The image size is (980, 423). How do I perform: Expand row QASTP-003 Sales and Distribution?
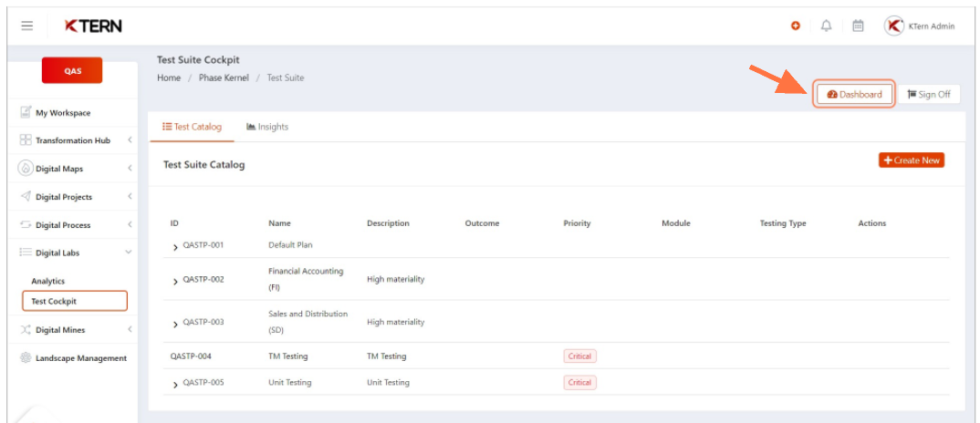(175, 324)
